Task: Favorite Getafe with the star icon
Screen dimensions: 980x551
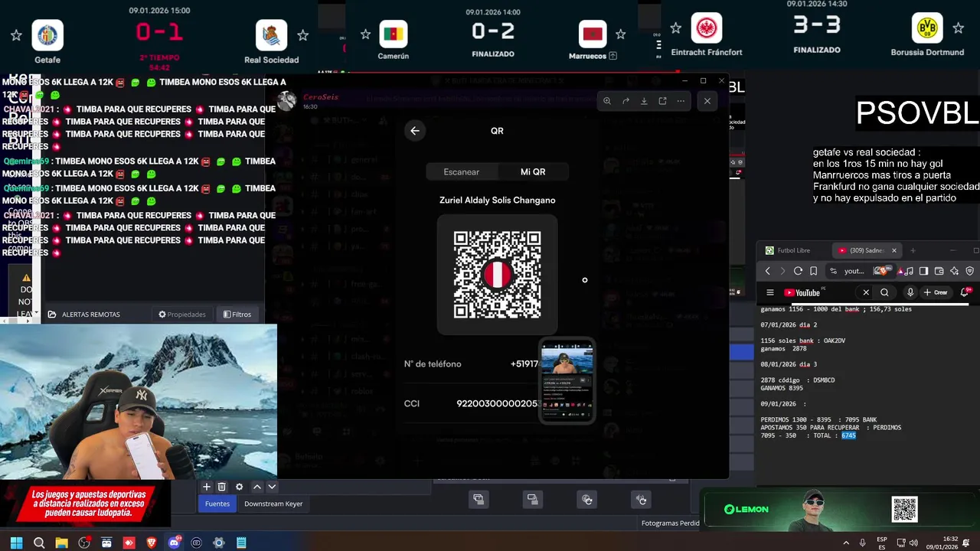Action: pos(16,35)
